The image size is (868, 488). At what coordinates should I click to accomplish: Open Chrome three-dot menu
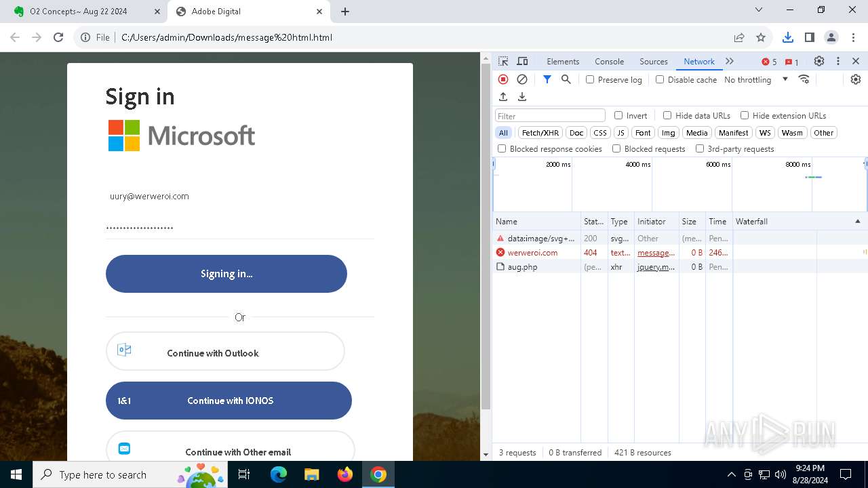(853, 37)
